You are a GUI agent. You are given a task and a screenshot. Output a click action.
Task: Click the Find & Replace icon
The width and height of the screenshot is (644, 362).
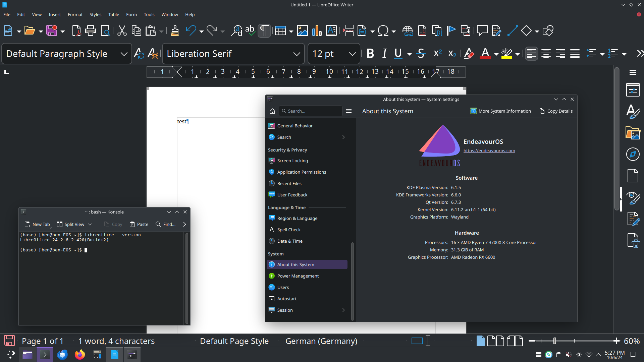tap(236, 31)
